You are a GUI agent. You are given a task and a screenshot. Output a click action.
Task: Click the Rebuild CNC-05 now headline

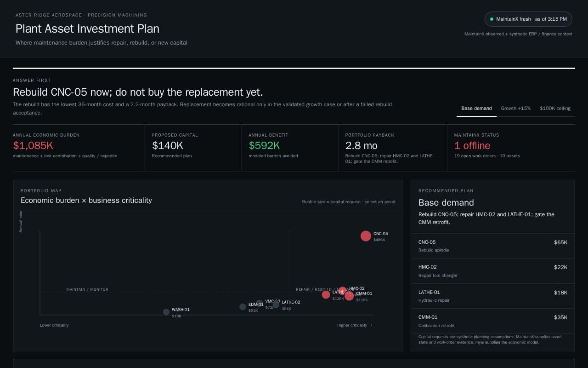pos(138,92)
